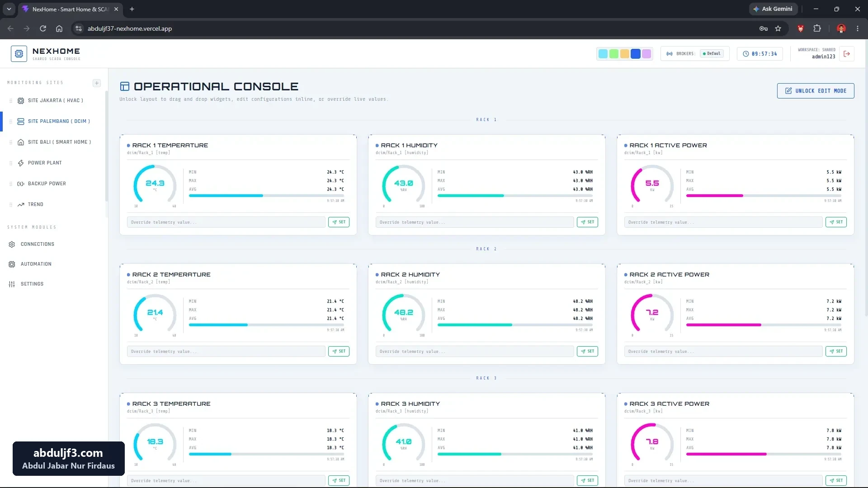Select the cyan theme color swatch

tap(603, 54)
